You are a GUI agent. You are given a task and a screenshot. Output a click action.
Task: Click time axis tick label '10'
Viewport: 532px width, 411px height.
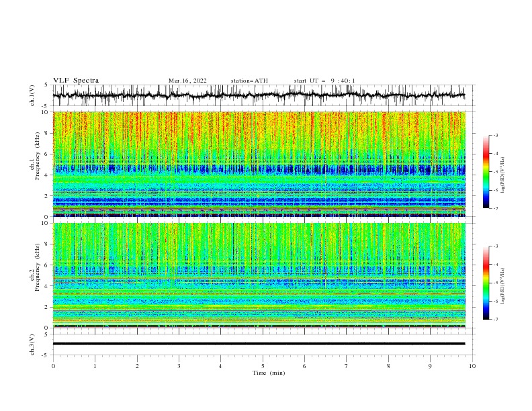(x=472, y=366)
